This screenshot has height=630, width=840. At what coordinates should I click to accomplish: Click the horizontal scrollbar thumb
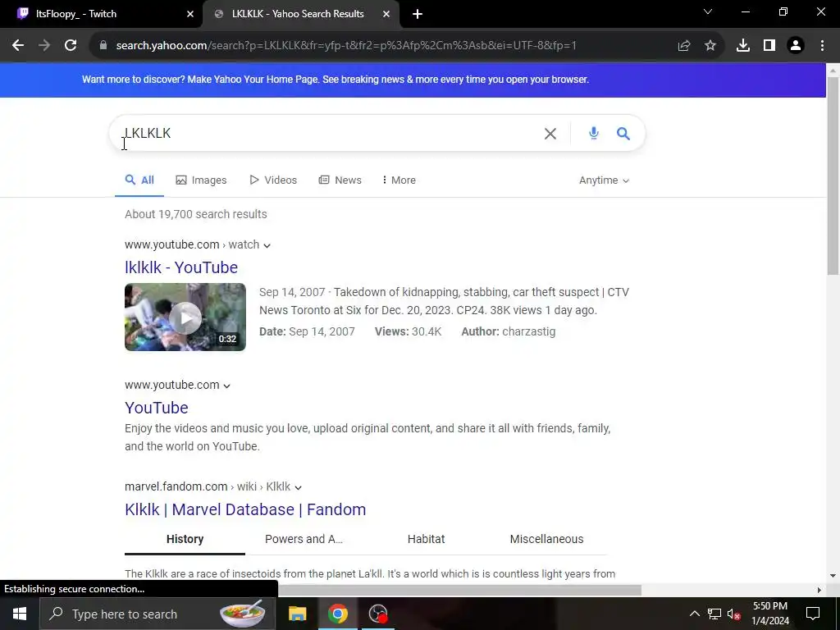(x=459, y=590)
